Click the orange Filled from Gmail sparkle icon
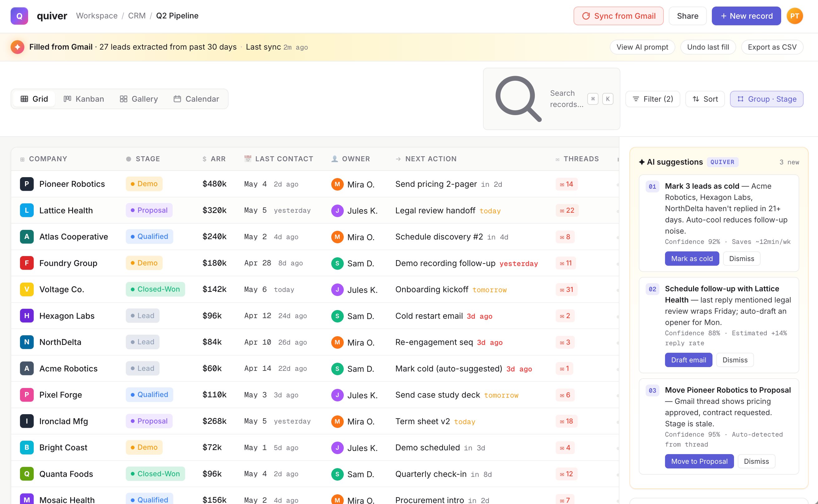 (x=17, y=47)
